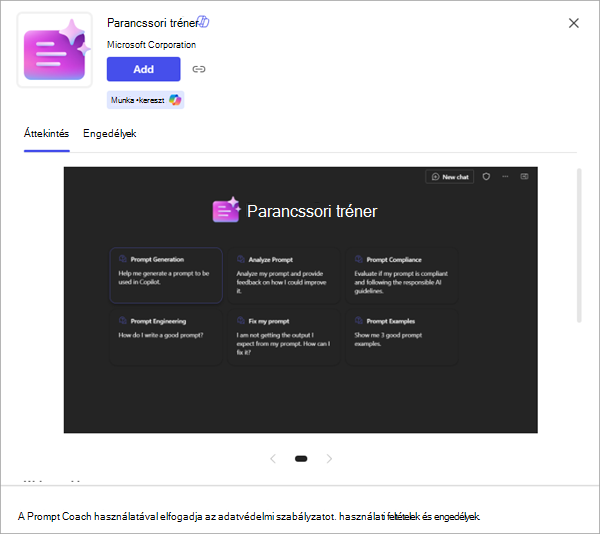Go to the previous screenshot with left chevron

[273, 459]
